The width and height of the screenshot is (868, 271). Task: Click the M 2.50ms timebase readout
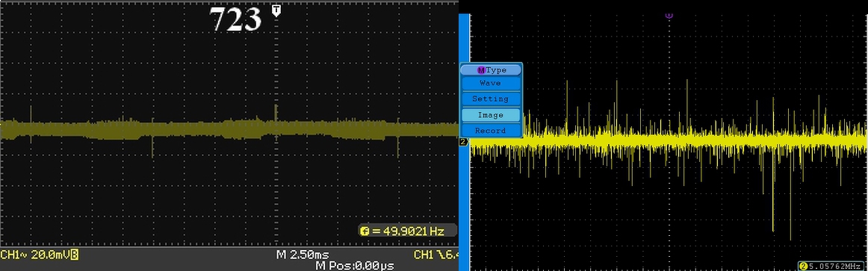(x=303, y=255)
